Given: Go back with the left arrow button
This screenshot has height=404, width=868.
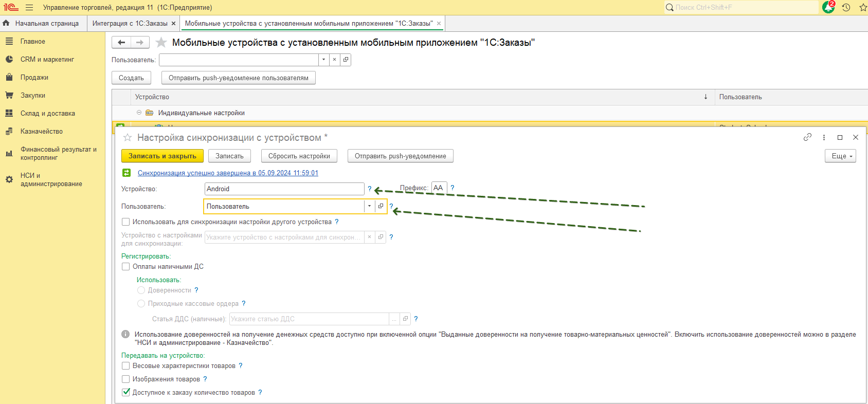Looking at the screenshot, I should (x=121, y=43).
